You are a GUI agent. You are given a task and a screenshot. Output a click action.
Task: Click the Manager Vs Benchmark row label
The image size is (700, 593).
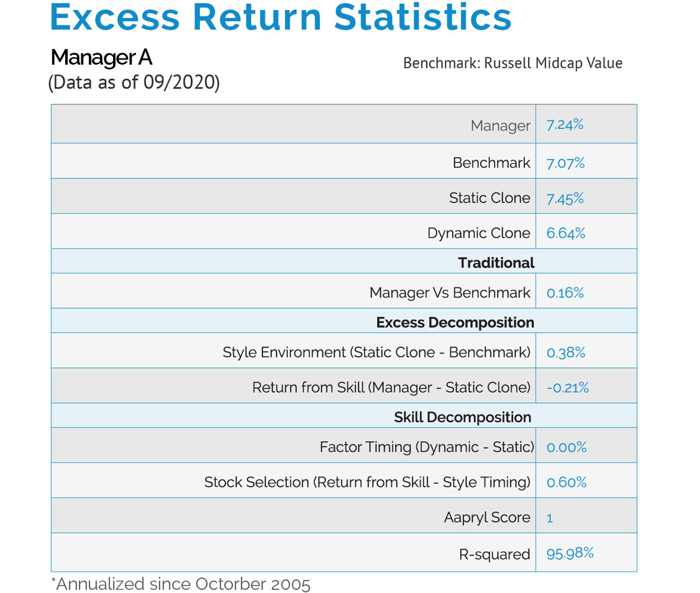click(x=450, y=293)
